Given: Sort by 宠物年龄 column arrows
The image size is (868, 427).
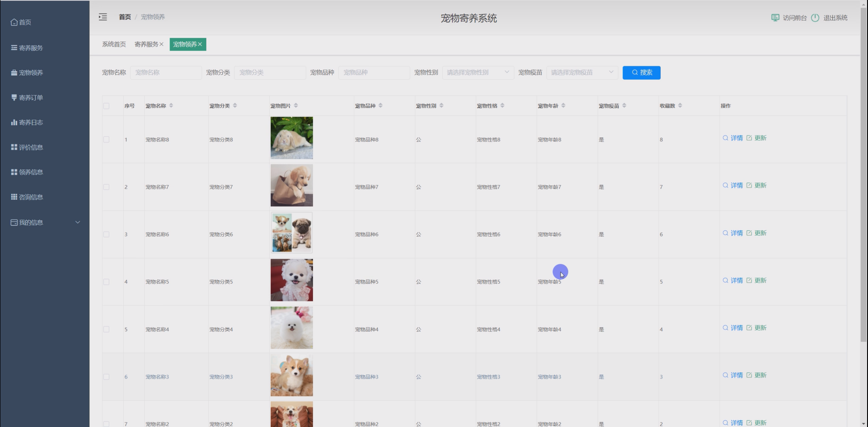Looking at the screenshot, I should coord(563,106).
